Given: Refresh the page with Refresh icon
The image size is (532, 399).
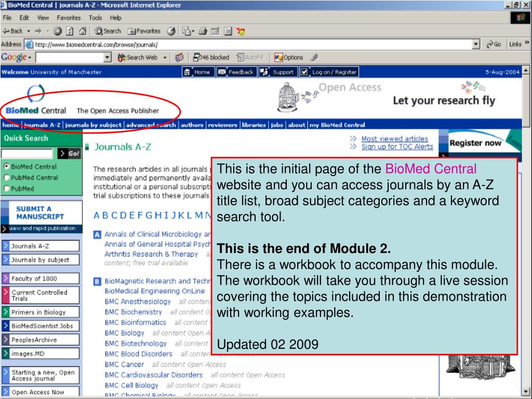Looking at the screenshot, I should pyautogui.click(x=70, y=31).
